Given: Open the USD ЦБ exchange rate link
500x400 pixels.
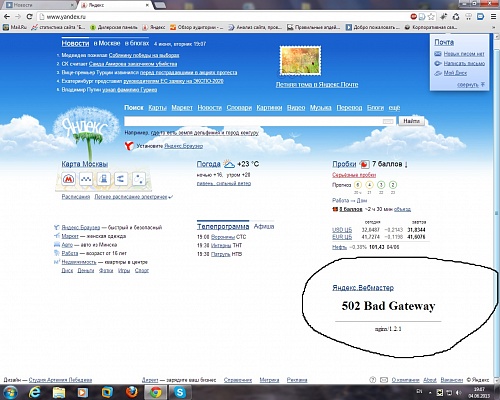Looking at the screenshot, I should pyautogui.click(x=342, y=230).
